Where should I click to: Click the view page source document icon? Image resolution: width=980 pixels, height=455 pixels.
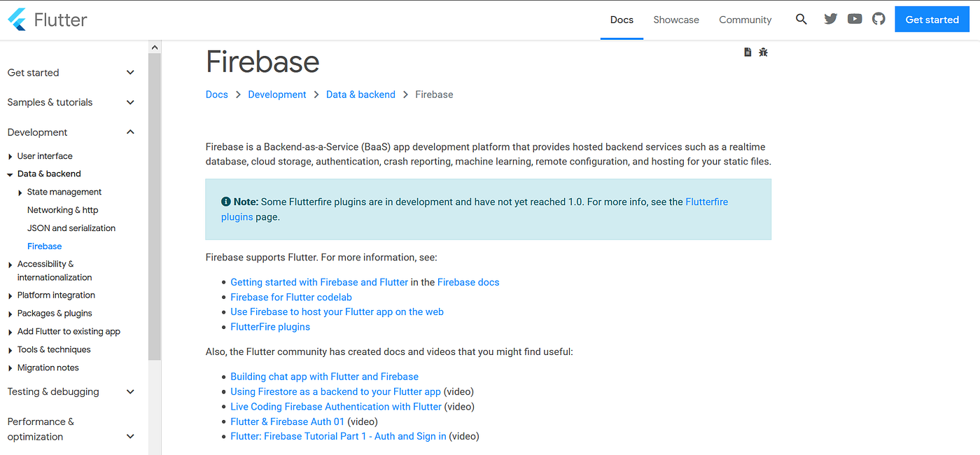click(x=747, y=51)
